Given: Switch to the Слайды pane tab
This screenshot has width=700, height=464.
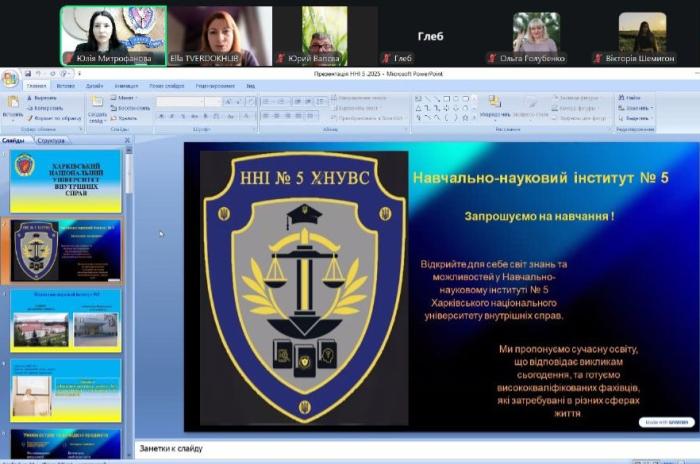Looking at the screenshot, I should click(x=14, y=140).
